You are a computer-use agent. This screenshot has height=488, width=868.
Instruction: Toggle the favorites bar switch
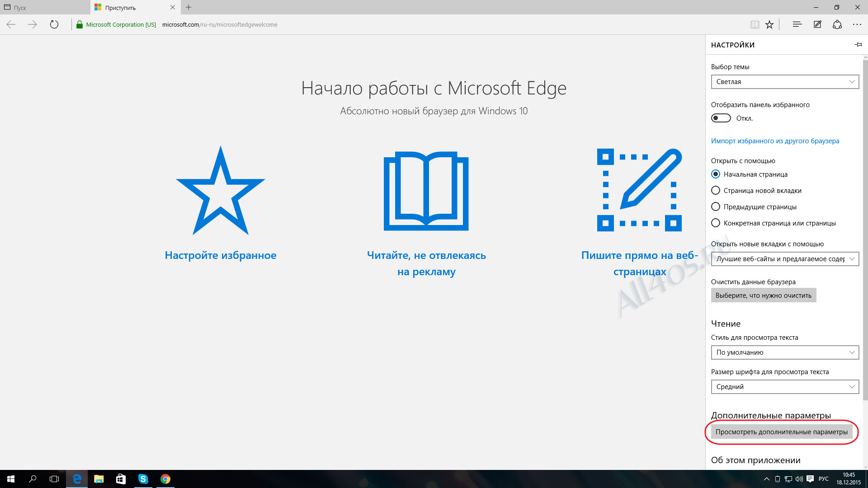tap(721, 118)
